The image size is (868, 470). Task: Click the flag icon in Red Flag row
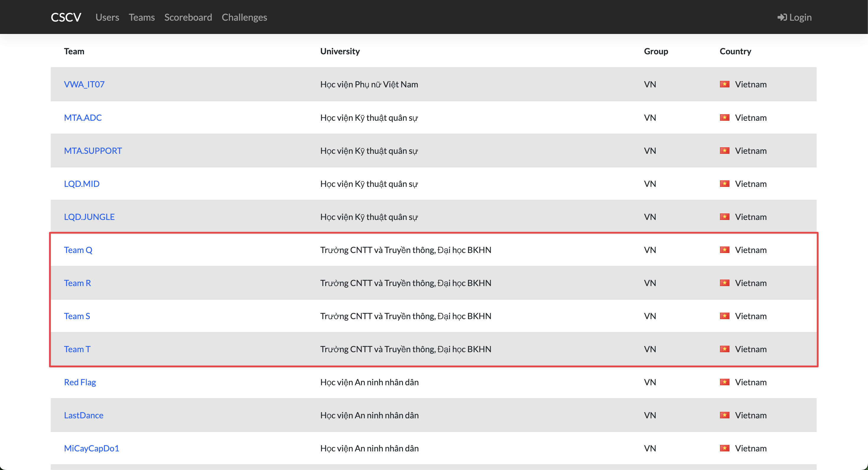pos(724,382)
